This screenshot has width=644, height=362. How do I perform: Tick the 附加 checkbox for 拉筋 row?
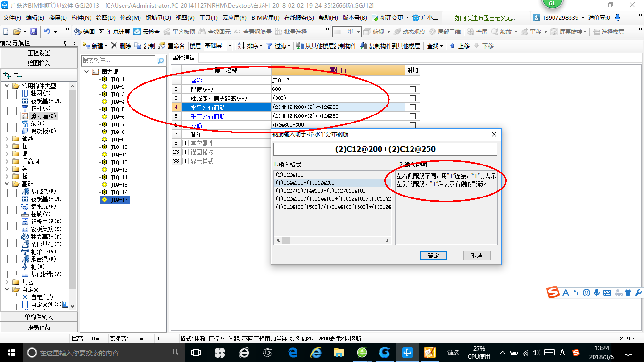[x=413, y=125]
